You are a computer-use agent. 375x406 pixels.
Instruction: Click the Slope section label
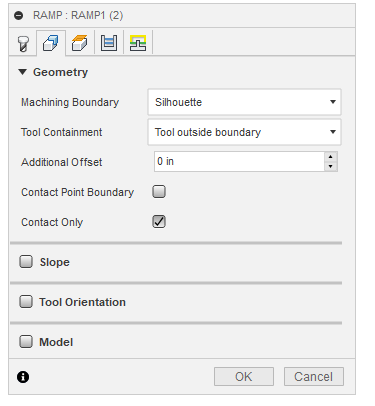point(55,262)
